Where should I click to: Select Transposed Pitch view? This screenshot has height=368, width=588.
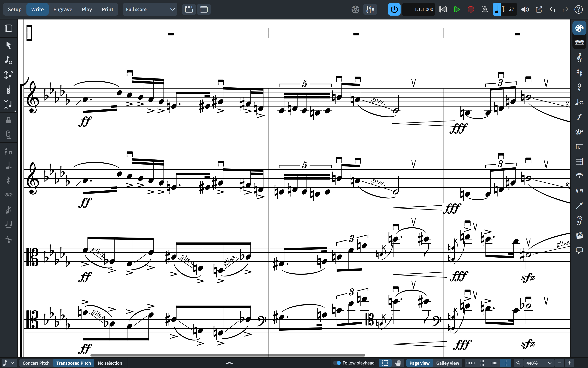tap(74, 363)
